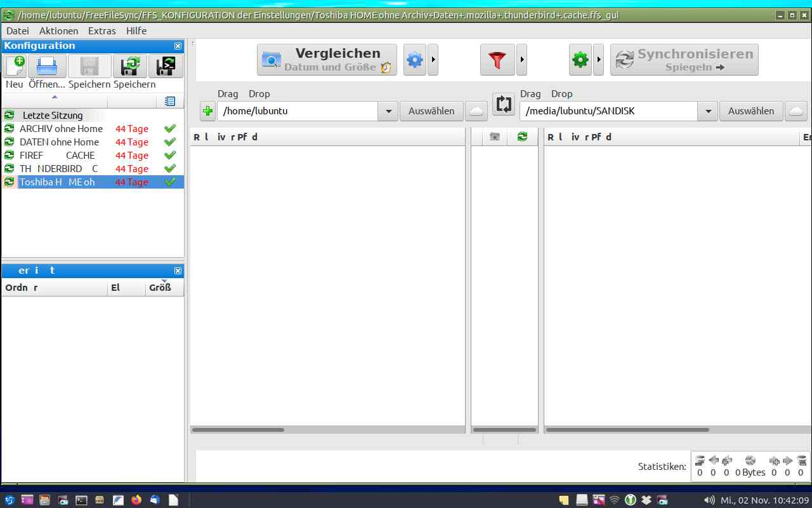The height and width of the screenshot is (508, 812).
Task: Close the lower-left overview panel
Action: coord(178,271)
